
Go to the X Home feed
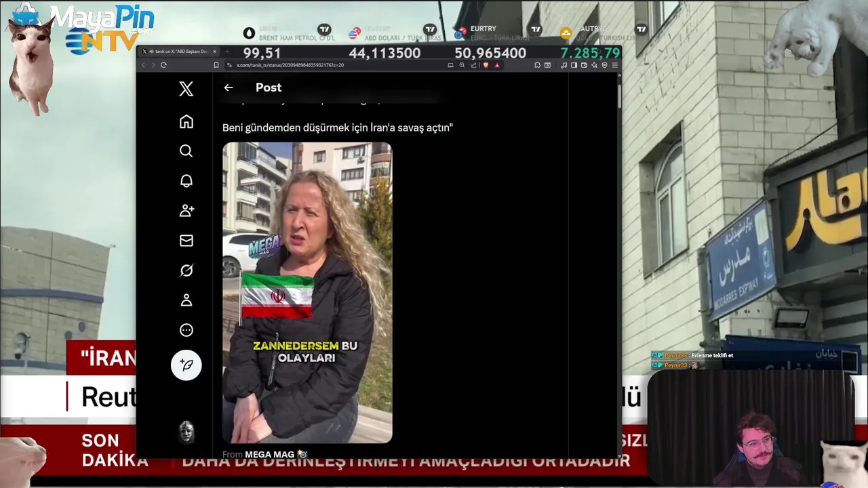(186, 121)
